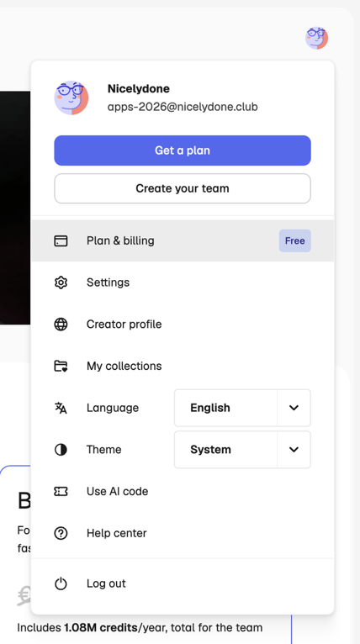
Task: Click the gear icon next to Settings
Action: 61,282
